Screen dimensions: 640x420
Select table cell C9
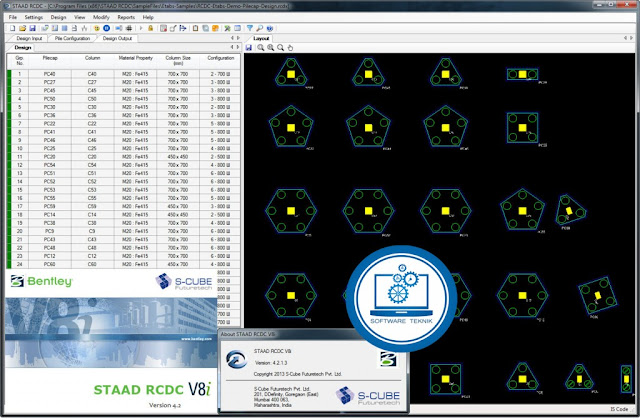click(92, 231)
